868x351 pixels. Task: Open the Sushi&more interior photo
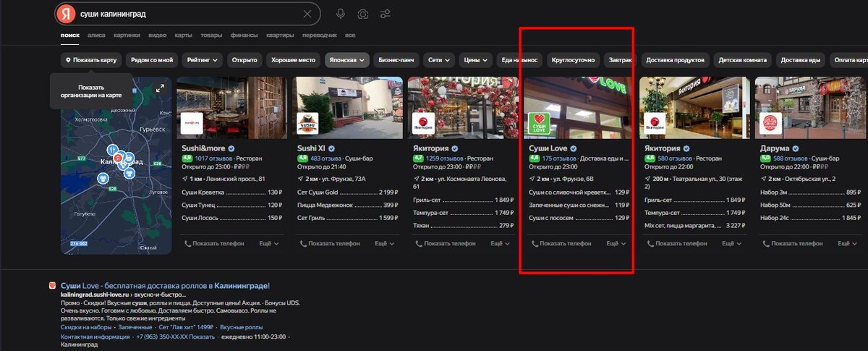point(231,107)
